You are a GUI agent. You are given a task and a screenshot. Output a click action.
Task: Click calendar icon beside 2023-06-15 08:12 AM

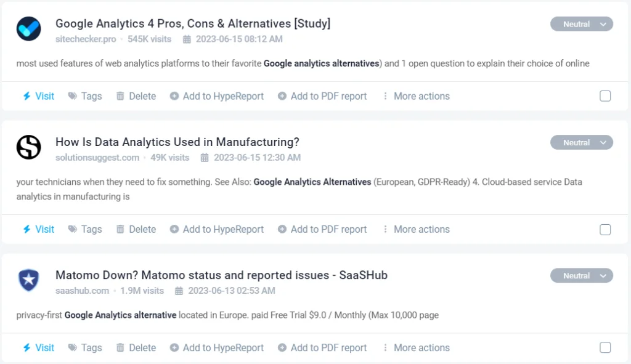pyautogui.click(x=187, y=39)
